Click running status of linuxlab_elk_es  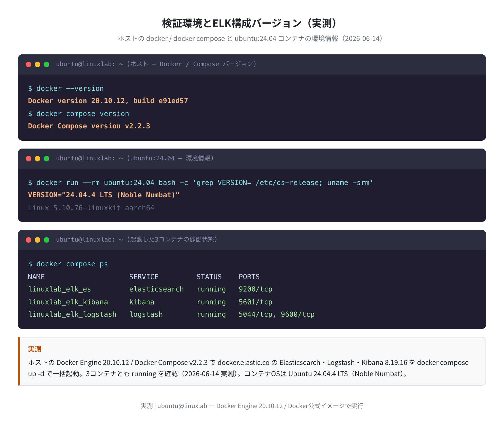(x=211, y=289)
